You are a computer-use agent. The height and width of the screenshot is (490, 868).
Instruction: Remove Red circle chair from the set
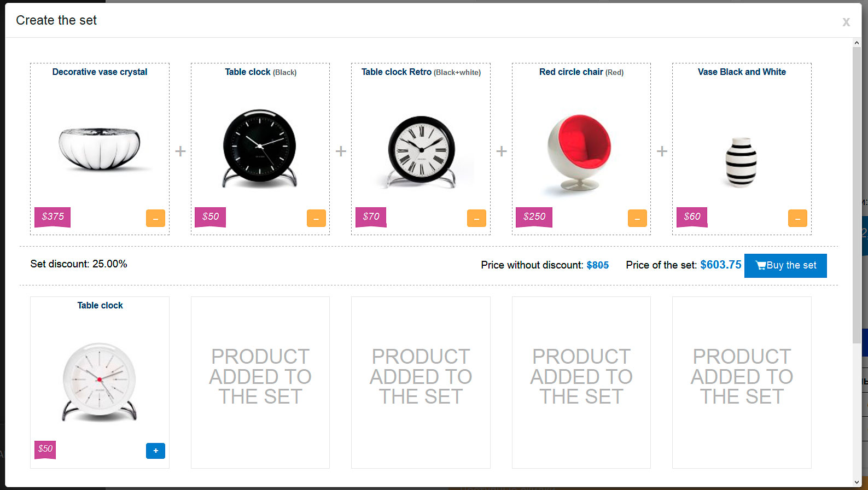point(637,218)
